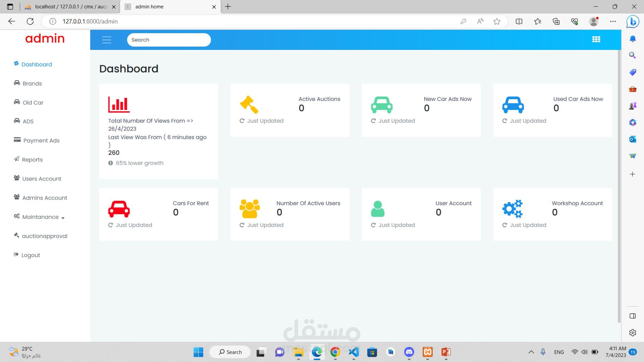Go to Payment Ads sidebar item
Image resolution: width=644 pixels, height=362 pixels.
(41, 140)
